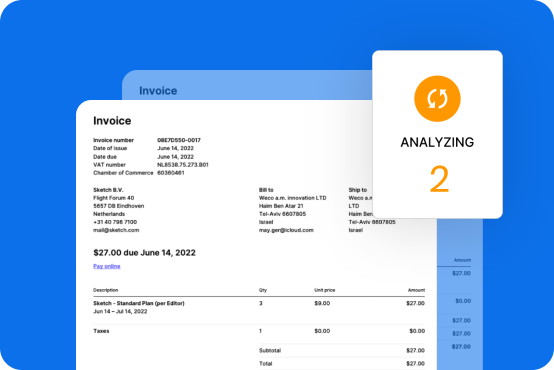This screenshot has height=370, width=554.
Task: Click the Bill to section label
Action: point(266,190)
